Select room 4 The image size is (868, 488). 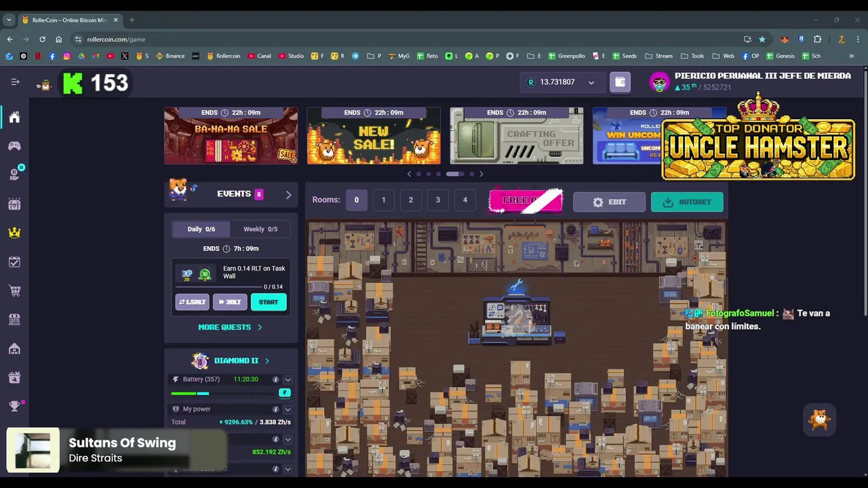tap(465, 200)
